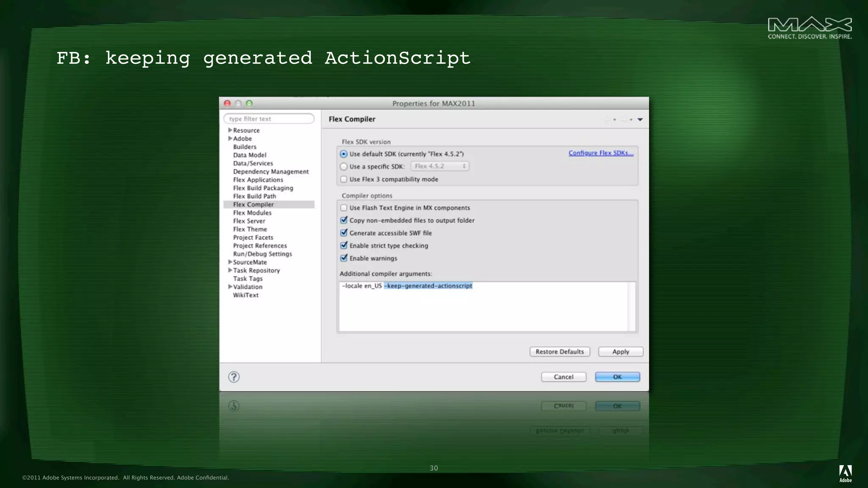The image size is (868, 488).
Task: Select Builders in the properties tree
Action: [245, 147]
